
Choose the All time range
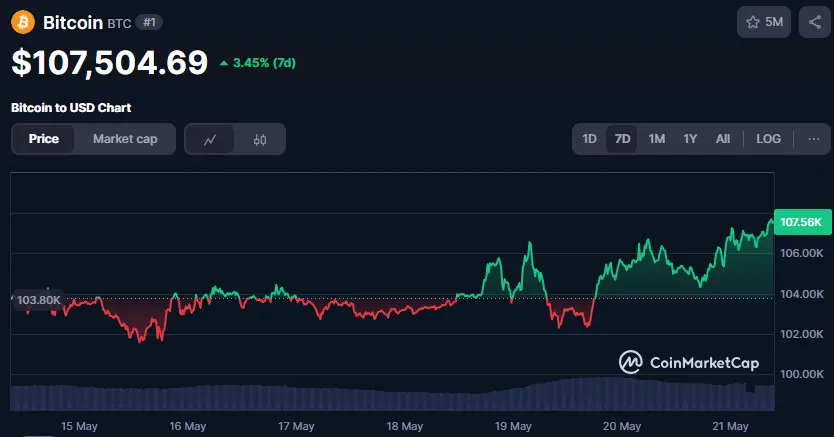click(723, 139)
